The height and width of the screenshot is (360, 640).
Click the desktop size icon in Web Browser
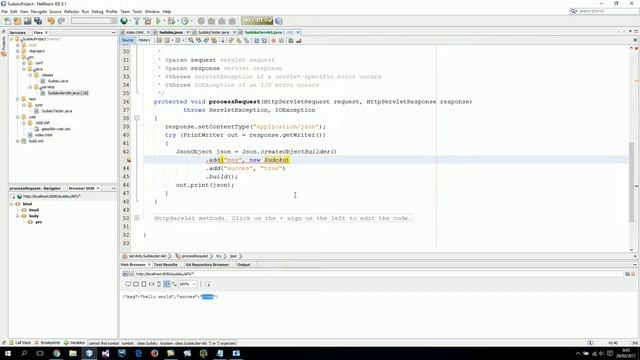coord(128,284)
